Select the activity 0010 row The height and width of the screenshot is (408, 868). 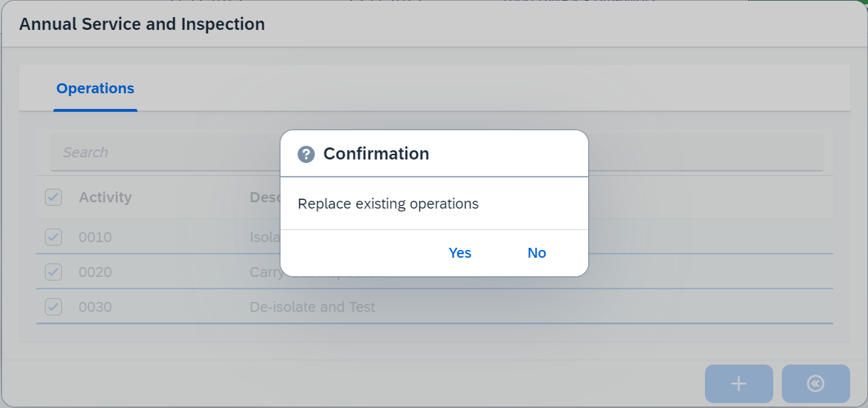95,237
